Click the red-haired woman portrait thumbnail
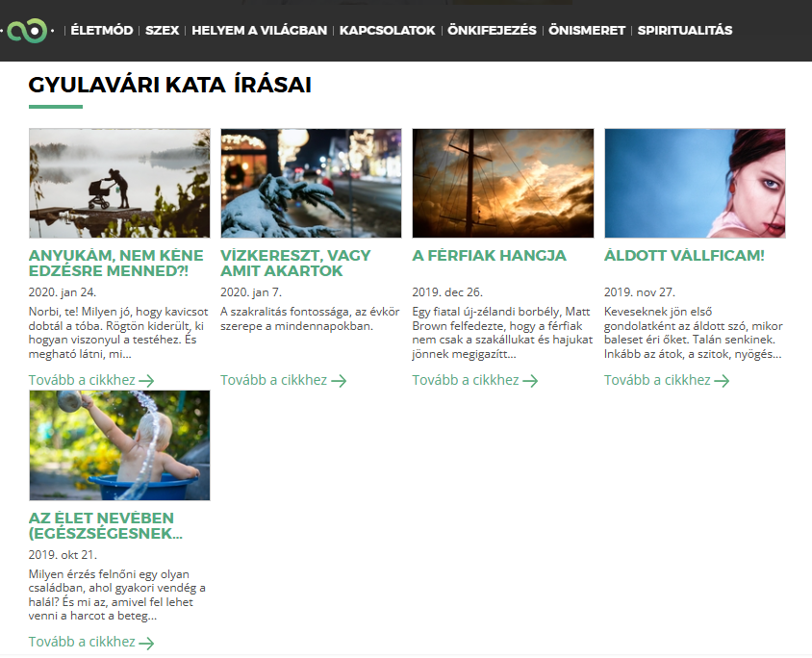Image resolution: width=812 pixels, height=658 pixels. pos(695,183)
